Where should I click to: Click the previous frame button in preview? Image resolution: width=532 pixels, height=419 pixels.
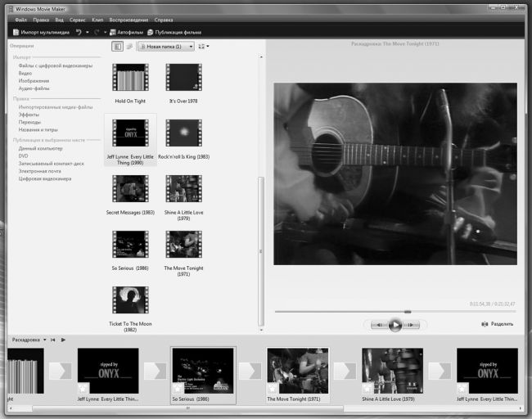[378, 325]
